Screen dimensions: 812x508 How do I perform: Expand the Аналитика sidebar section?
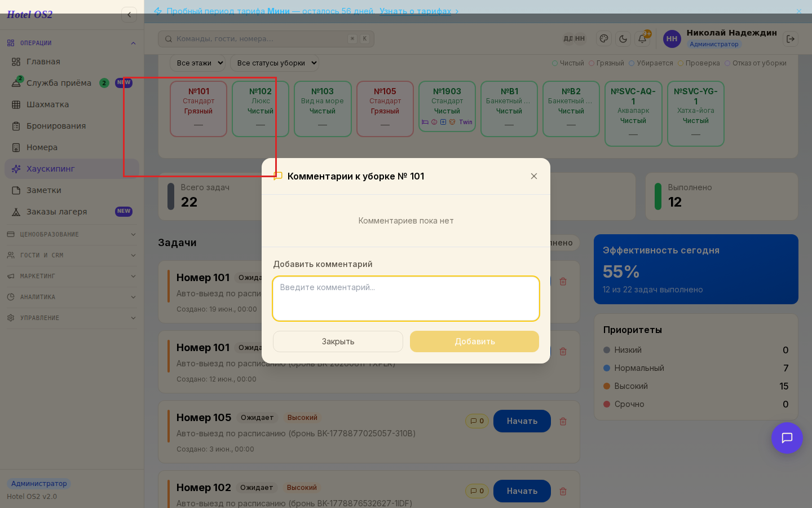point(72,297)
